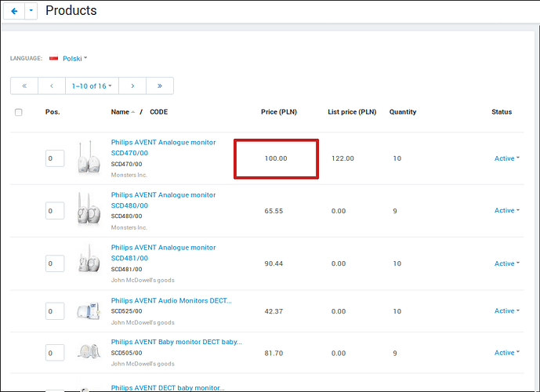Change Active status of SCD525/00 product
540x392 pixels.
click(506, 310)
